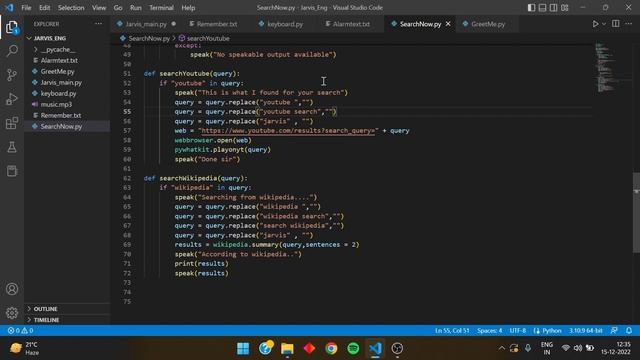640x360 pixels.
Task: Toggle the bottom panel layout icon
Action: 542,8
